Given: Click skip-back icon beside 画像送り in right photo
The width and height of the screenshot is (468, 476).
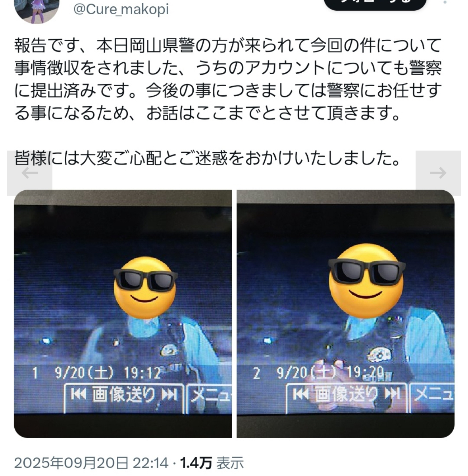Looking at the screenshot, I should point(301,394).
